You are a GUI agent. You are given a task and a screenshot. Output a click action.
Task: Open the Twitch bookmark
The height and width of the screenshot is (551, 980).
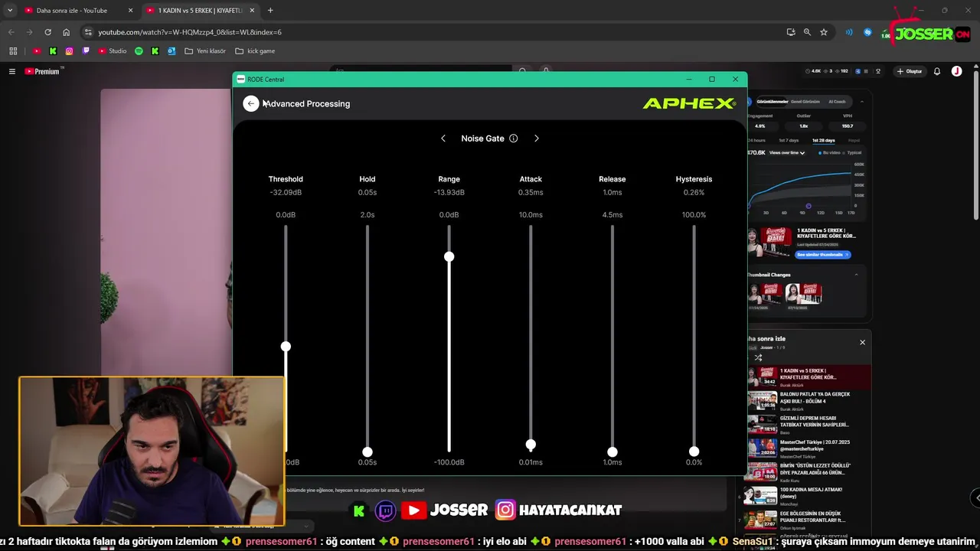point(86,51)
